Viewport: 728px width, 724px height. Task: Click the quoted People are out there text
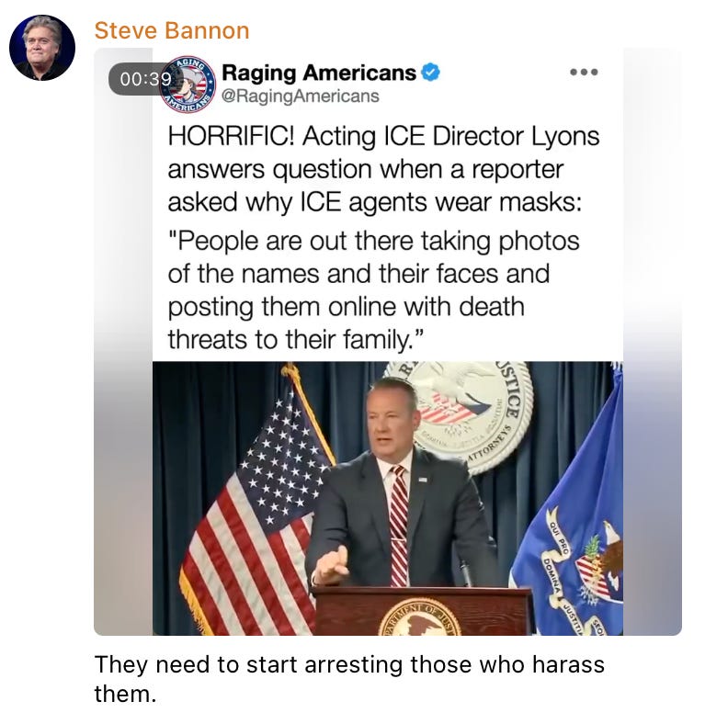(x=374, y=290)
